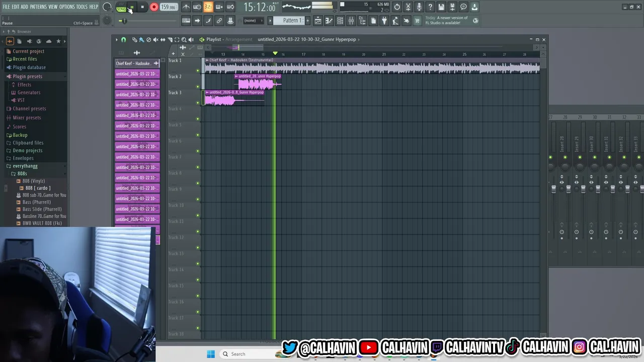Open the VIEW menu

pos(53,7)
